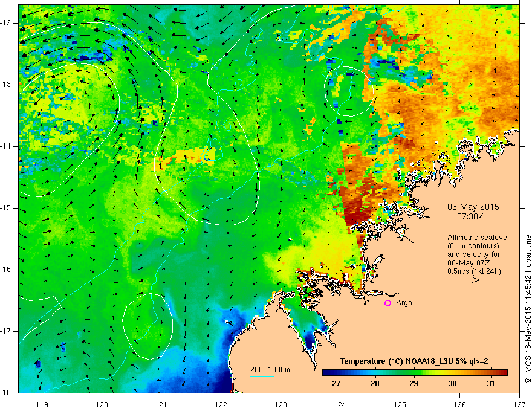
Task: Click the color bar label '31'
Action: click(491, 384)
